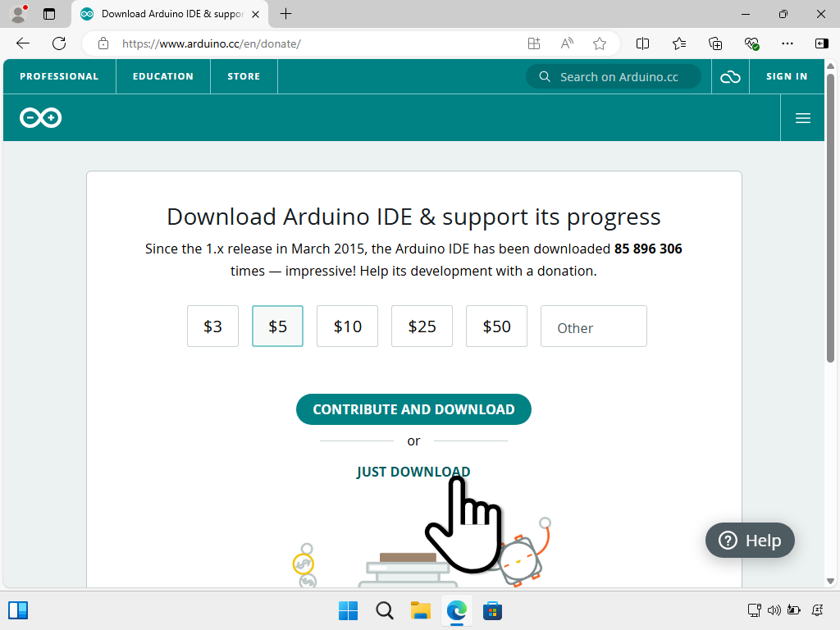840x630 pixels.
Task: Open the Education menu item
Action: tap(163, 76)
